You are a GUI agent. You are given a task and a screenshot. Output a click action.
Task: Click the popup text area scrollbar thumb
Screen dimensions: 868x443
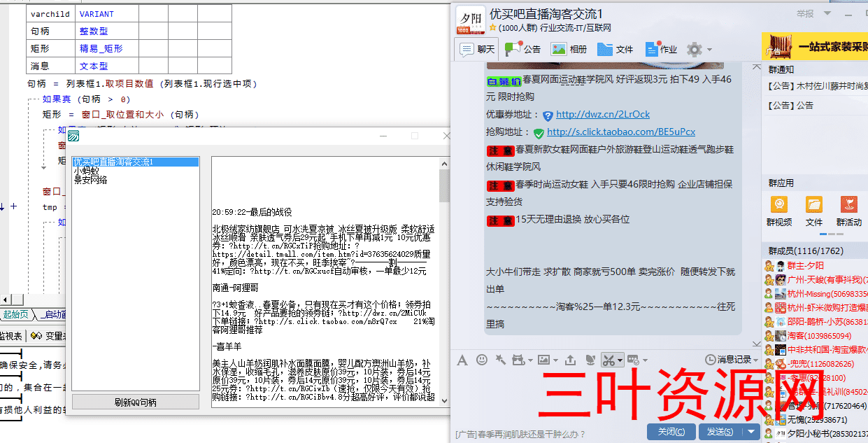point(444,185)
